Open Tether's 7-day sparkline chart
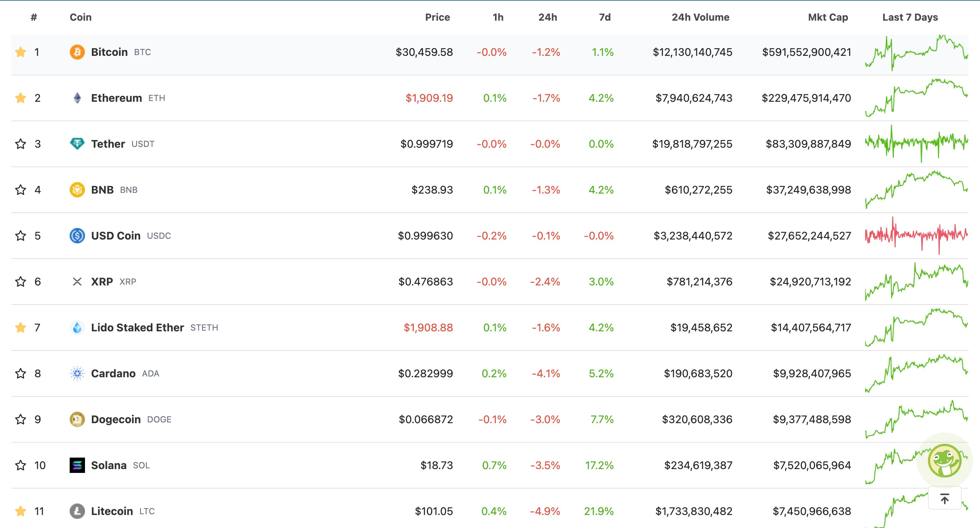The image size is (980, 528). pos(916,144)
